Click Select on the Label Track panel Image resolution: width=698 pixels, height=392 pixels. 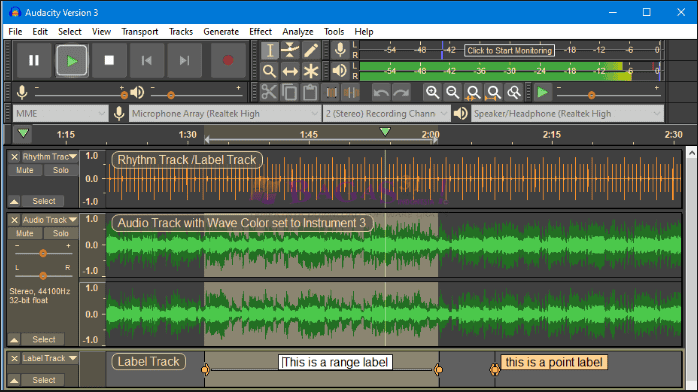(x=44, y=380)
